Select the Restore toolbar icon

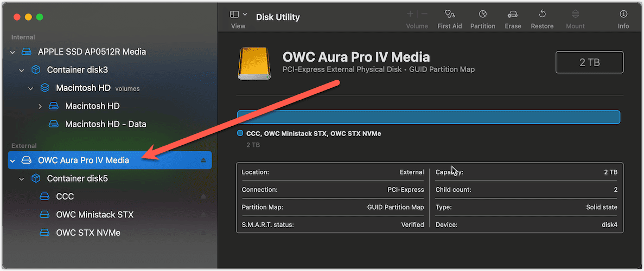coord(542,15)
